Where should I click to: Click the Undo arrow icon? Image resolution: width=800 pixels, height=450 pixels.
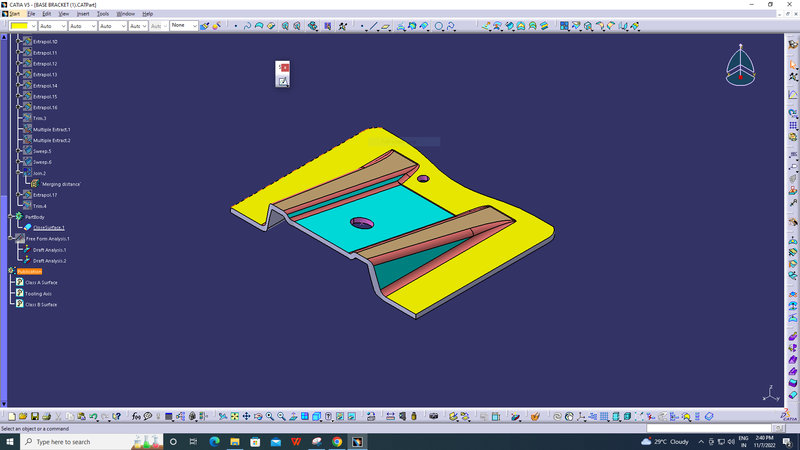coord(93,416)
